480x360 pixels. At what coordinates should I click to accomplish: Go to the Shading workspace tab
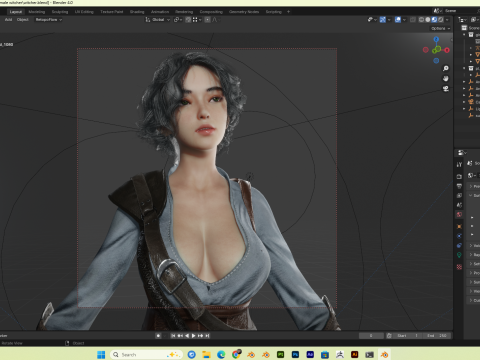tap(137, 12)
